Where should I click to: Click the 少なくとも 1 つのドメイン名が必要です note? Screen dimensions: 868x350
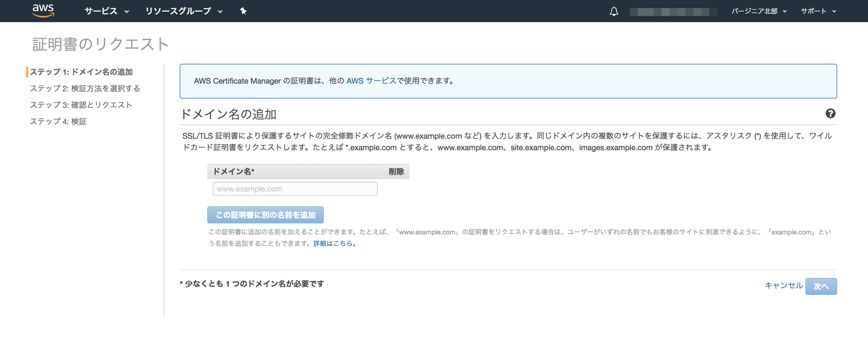[252, 284]
